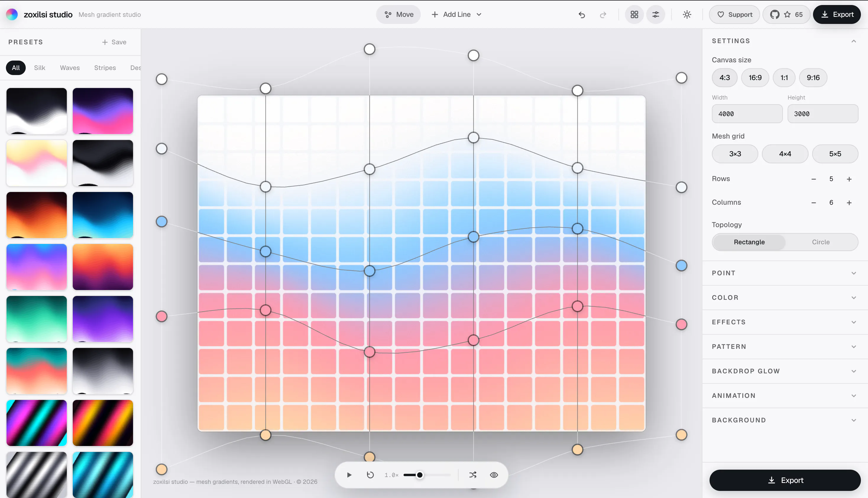This screenshot has width=868, height=498.
Task: Select the 4:3 canvas size
Action: point(725,78)
